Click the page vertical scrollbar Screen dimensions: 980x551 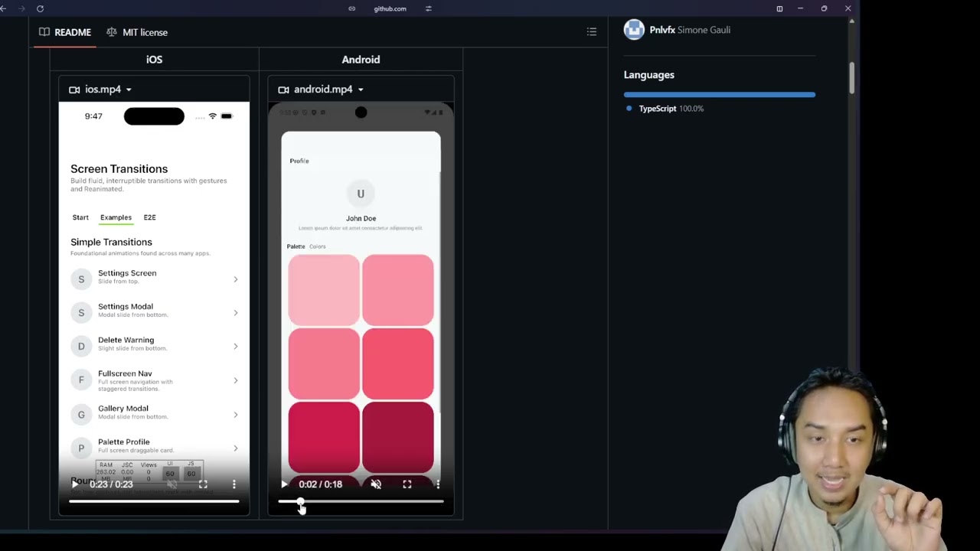click(x=851, y=79)
